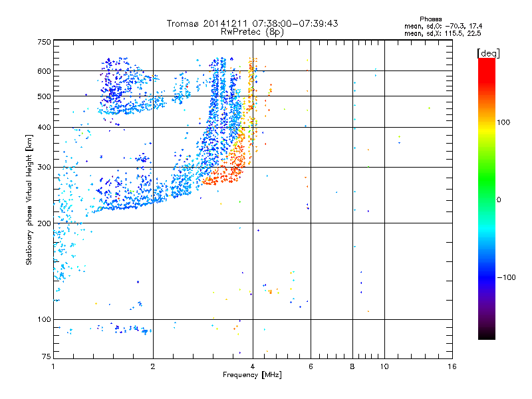This screenshot has width=532, height=399.
Task: Click the x-axis tick label '6'
Action: [x=311, y=366]
